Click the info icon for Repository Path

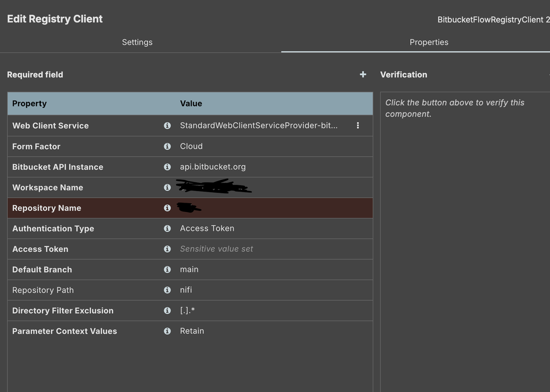click(167, 290)
